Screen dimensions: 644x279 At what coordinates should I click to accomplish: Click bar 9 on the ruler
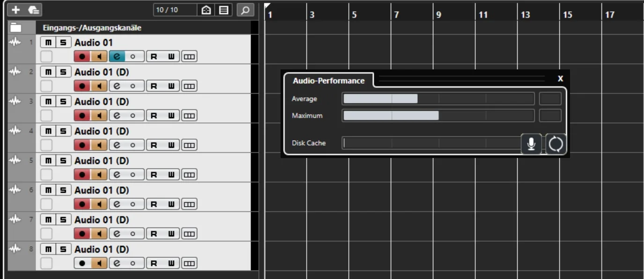click(439, 15)
